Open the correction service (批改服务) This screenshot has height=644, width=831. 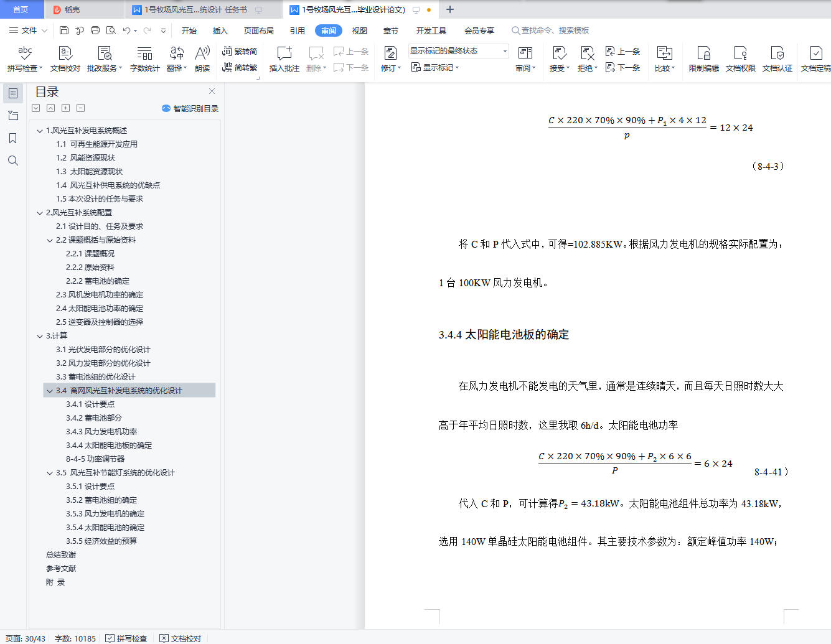click(x=104, y=59)
